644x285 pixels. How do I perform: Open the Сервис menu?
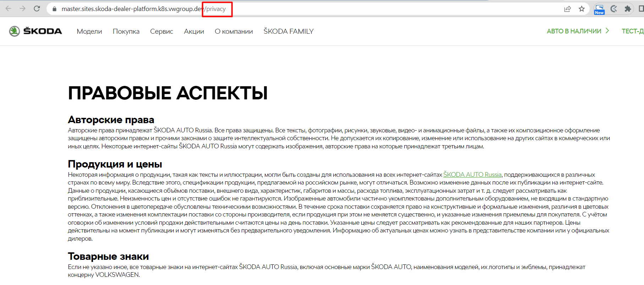[x=162, y=31]
